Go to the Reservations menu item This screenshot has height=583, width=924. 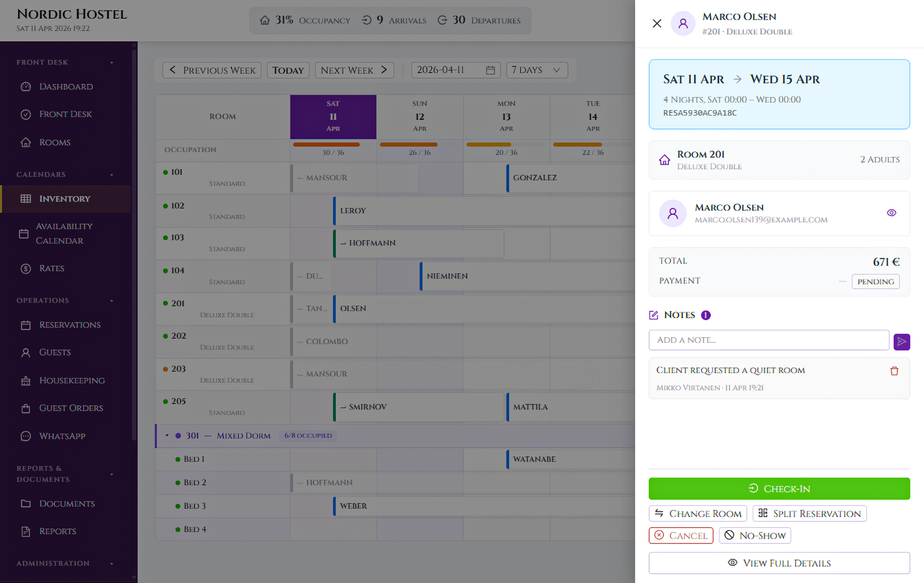coord(70,325)
